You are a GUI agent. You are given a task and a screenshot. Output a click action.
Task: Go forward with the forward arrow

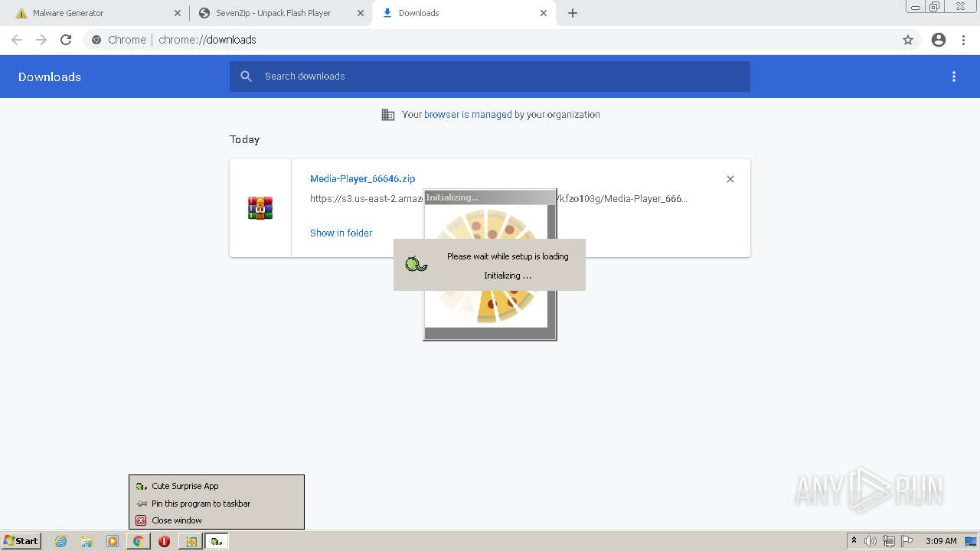click(x=41, y=40)
